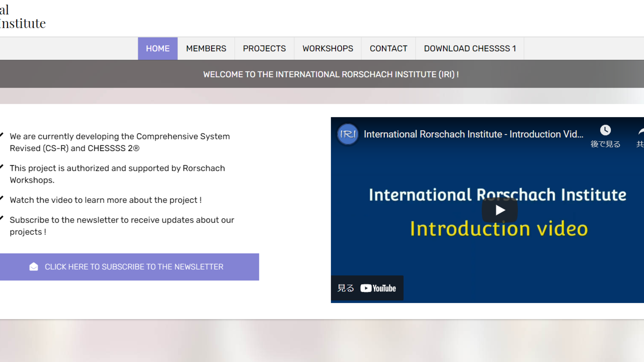Open DOWNLOAD CHESSSS 1 page

click(x=470, y=48)
